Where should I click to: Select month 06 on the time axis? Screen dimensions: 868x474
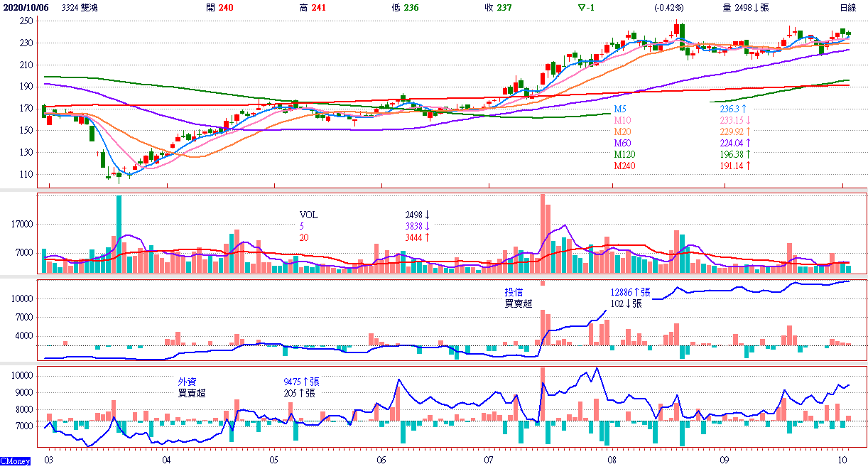pos(381,460)
